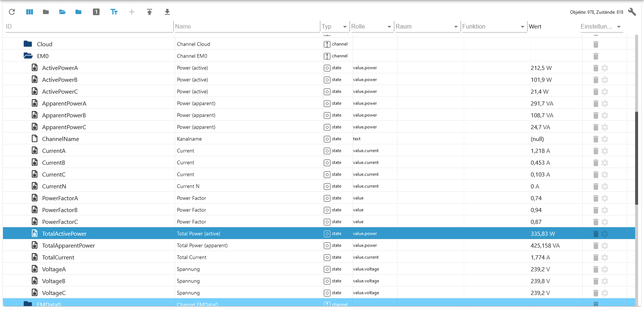Image resolution: width=644 pixels, height=309 pixels.
Task: Open the Rolle filter dropdown
Action: click(x=389, y=27)
